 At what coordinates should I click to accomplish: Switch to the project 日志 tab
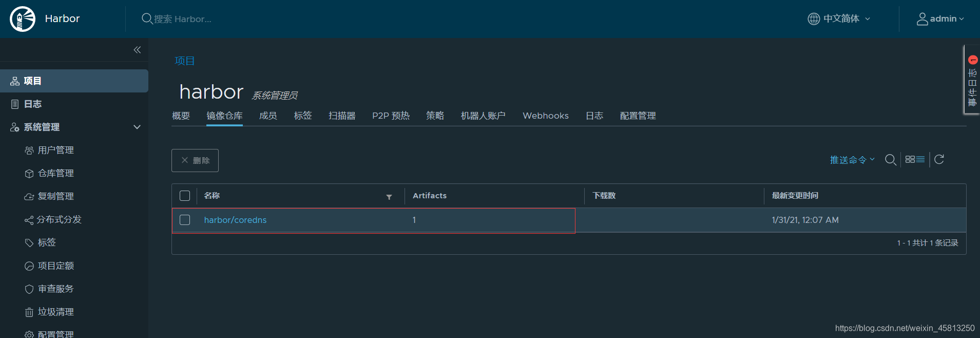point(594,116)
